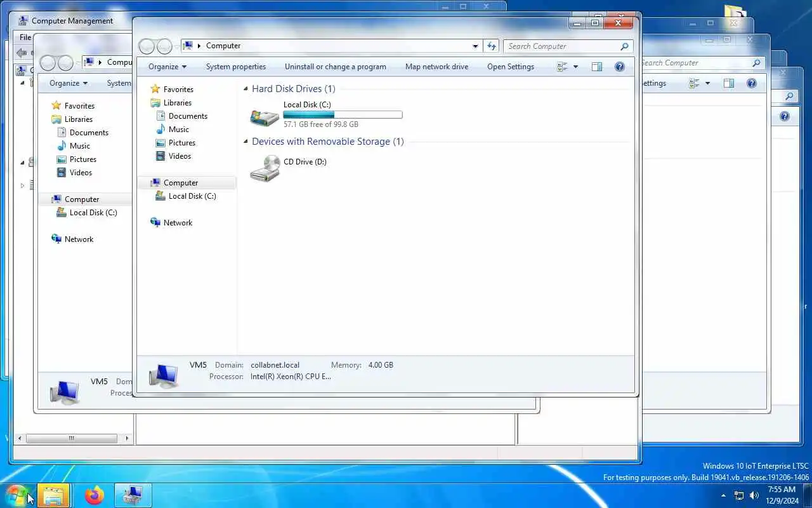Click the horizontal scrollbar in the Computer Management tree
The width and height of the screenshot is (812, 508).
[71, 438]
